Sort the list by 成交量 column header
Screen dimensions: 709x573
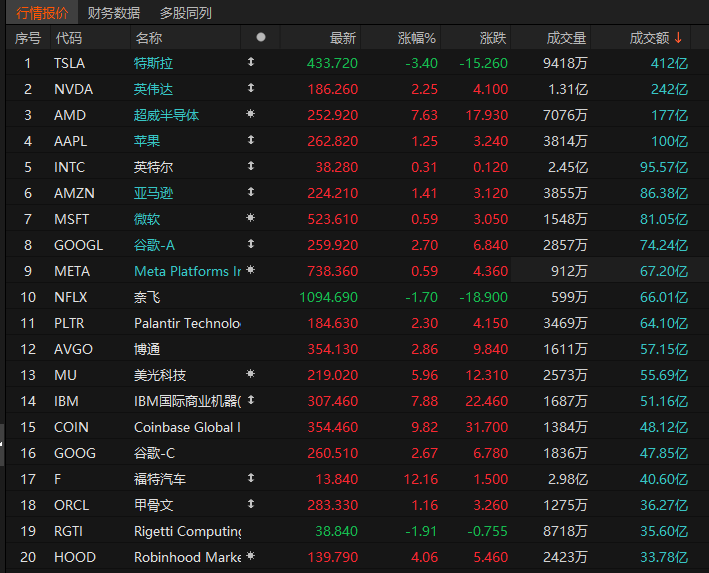tap(566, 38)
